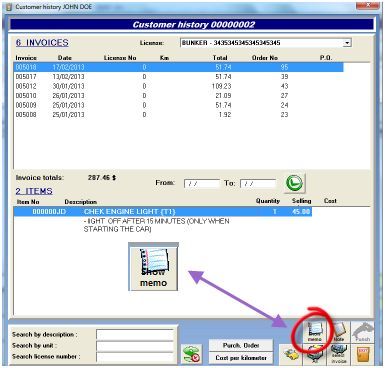Click the Cost column header

pyautogui.click(x=330, y=201)
